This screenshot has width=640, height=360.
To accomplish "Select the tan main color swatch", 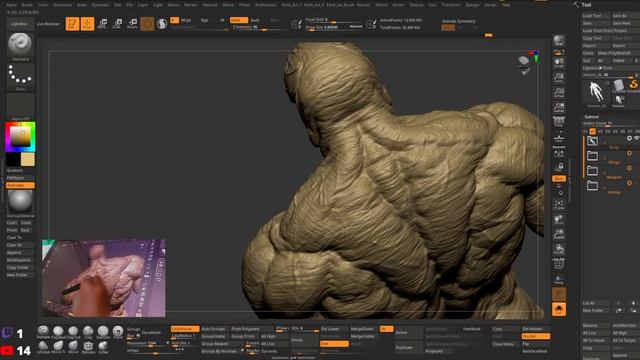I will (28, 160).
